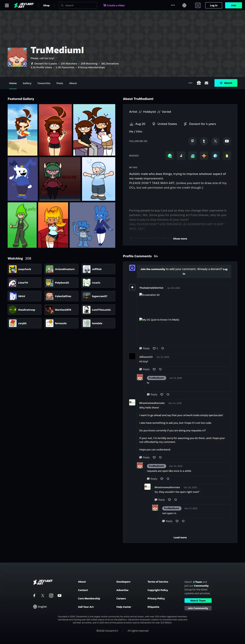
Task: Open the hamburger navigation menu
Action: pyautogui.click(x=7, y=5)
